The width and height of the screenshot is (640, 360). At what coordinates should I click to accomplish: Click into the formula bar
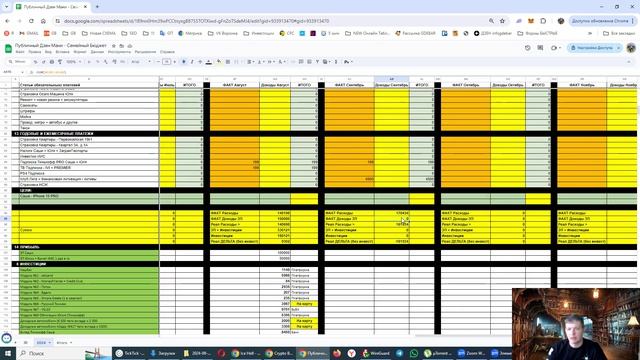tap(335, 72)
